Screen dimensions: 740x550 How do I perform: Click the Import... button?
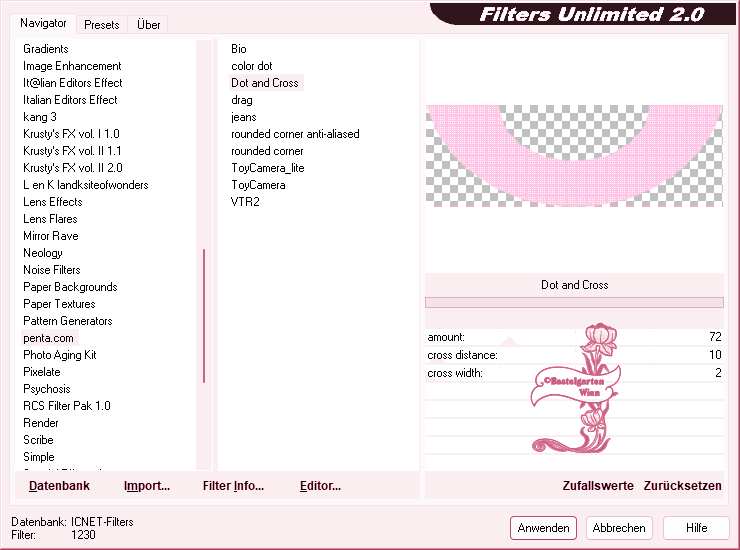[x=147, y=486]
